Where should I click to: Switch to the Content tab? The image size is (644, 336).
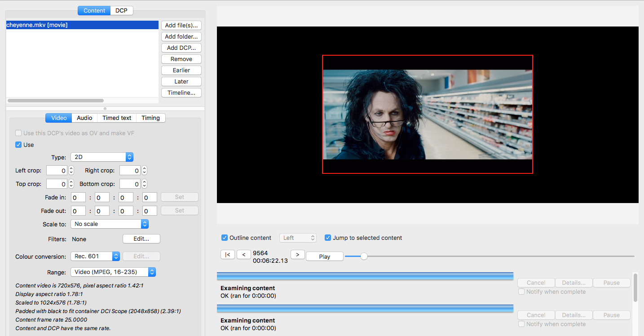coord(94,10)
